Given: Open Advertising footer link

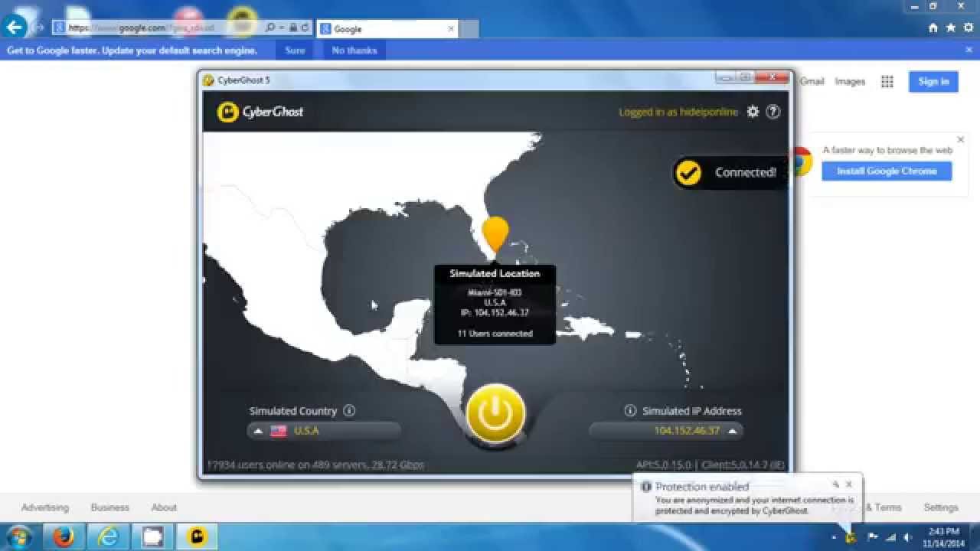Looking at the screenshot, I should click(44, 507).
